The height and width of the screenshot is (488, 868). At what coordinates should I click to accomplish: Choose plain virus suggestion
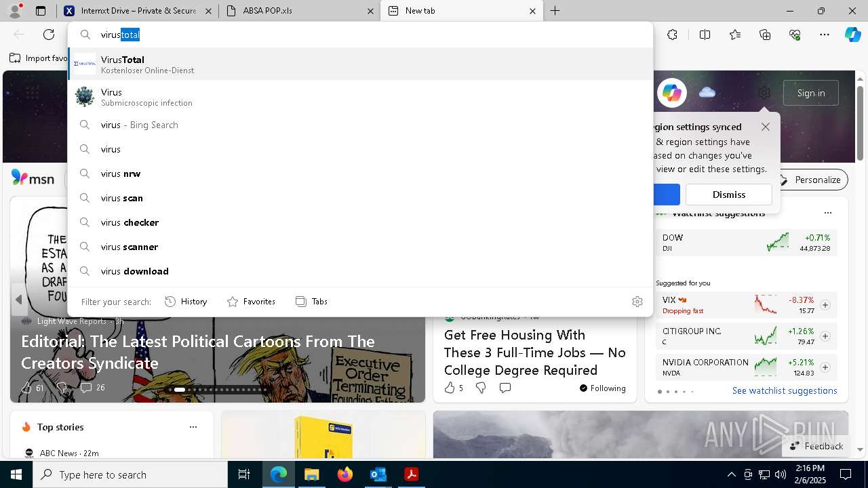[x=360, y=149]
